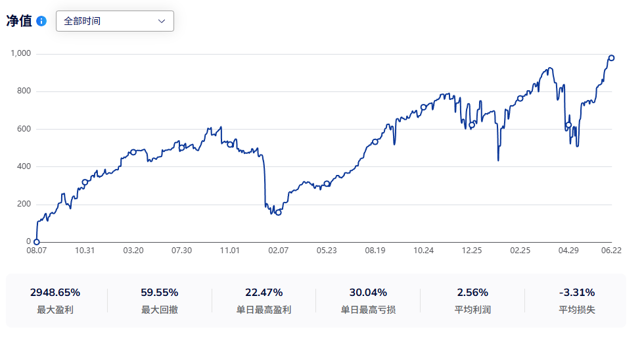This screenshot has width=644, height=342.
Task: Click the 单日最高盈利 label
Action: click(x=264, y=310)
